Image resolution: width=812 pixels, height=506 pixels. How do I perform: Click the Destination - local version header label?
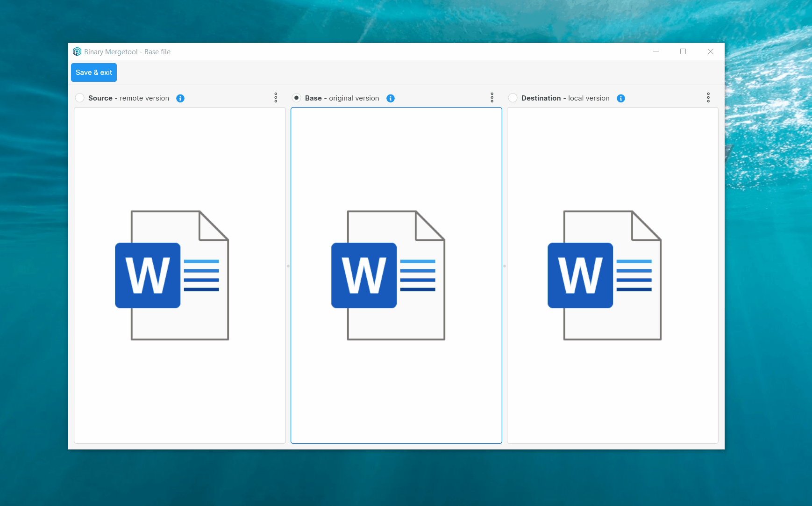[565, 98]
